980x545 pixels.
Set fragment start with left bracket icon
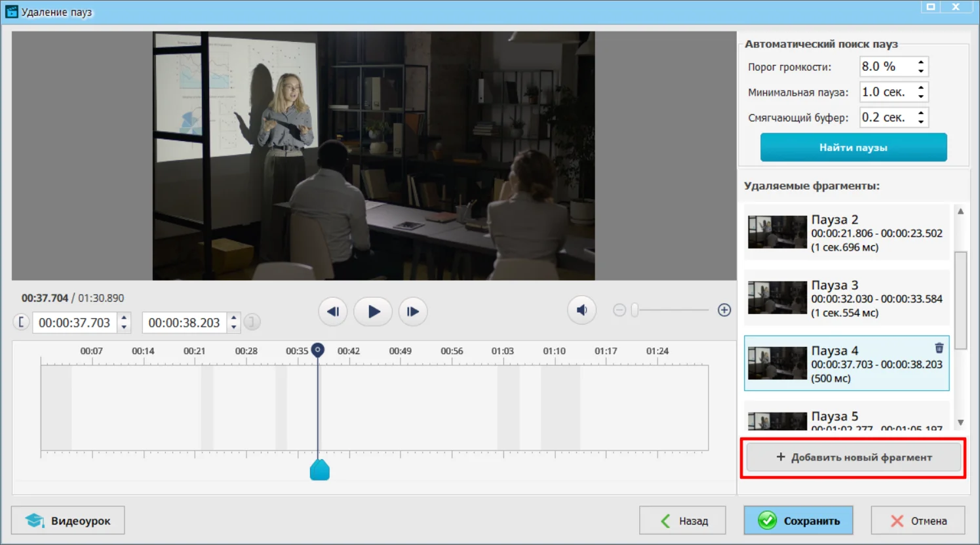click(21, 322)
